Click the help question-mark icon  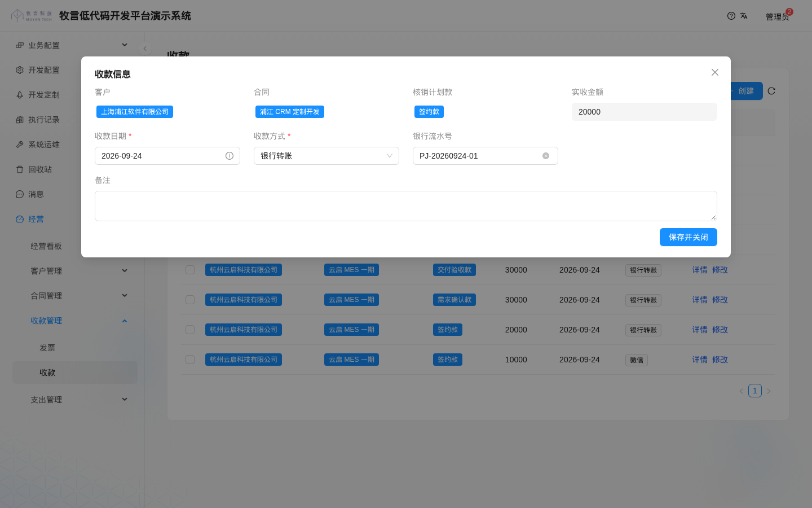[x=731, y=16]
